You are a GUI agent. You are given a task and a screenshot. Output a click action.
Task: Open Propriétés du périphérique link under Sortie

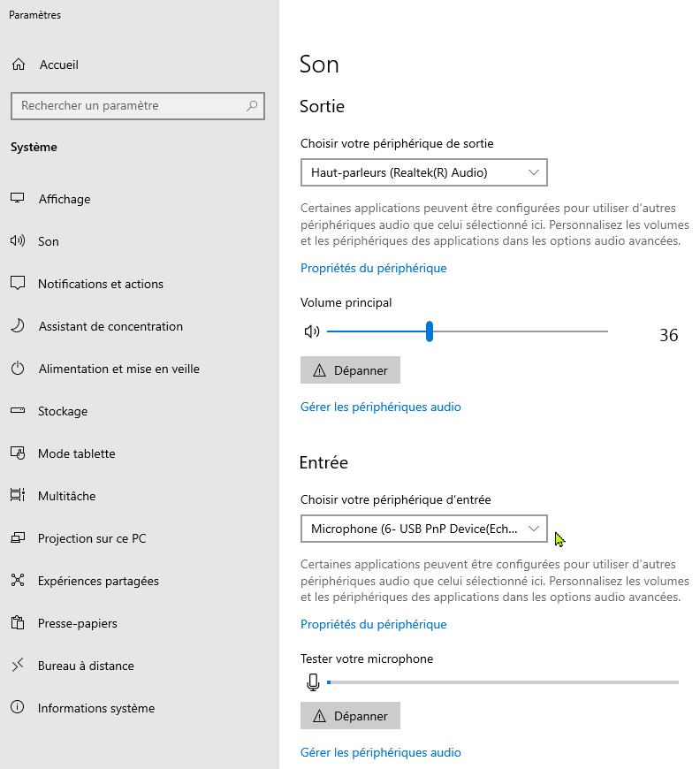[x=373, y=268]
